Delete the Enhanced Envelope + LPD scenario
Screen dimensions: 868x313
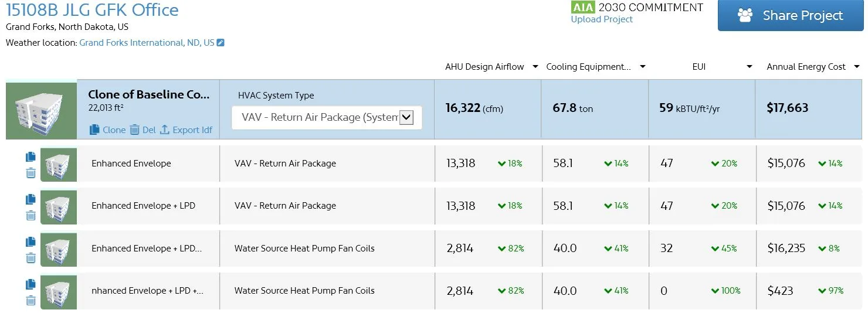pyautogui.click(x=30, y=215)
